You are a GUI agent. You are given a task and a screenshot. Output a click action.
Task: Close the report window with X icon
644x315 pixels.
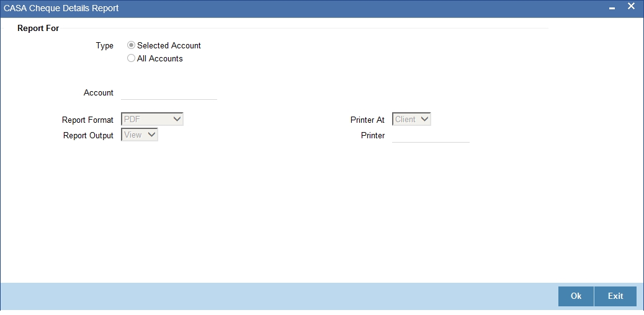tap(631, 7)
